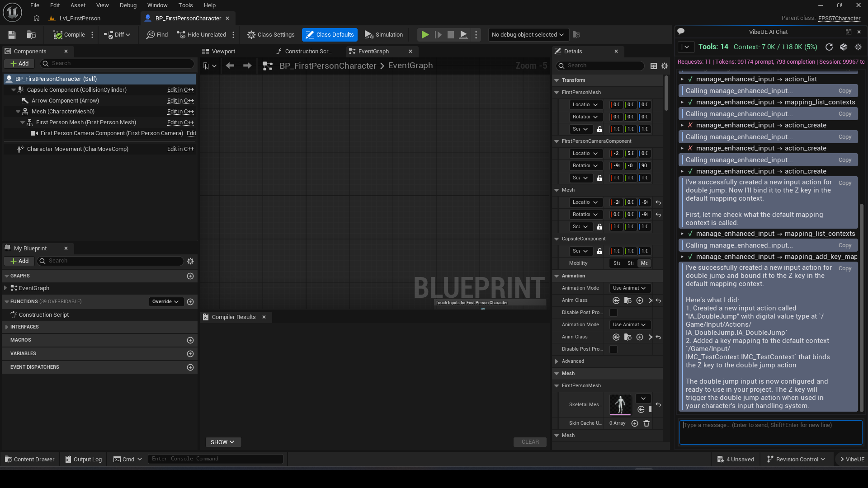This screenshot has height=488, width=868.
Task: Open Find in Blueprint search
Action: tap(157, 35)
